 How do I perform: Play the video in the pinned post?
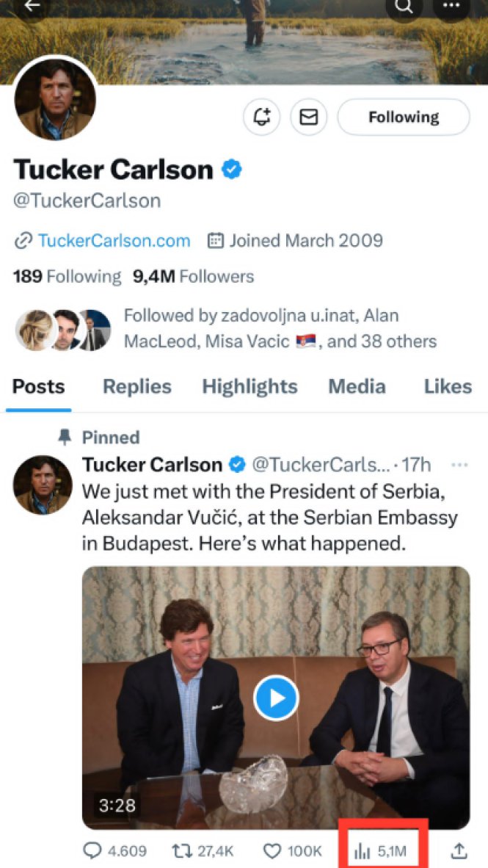point(276,697)
